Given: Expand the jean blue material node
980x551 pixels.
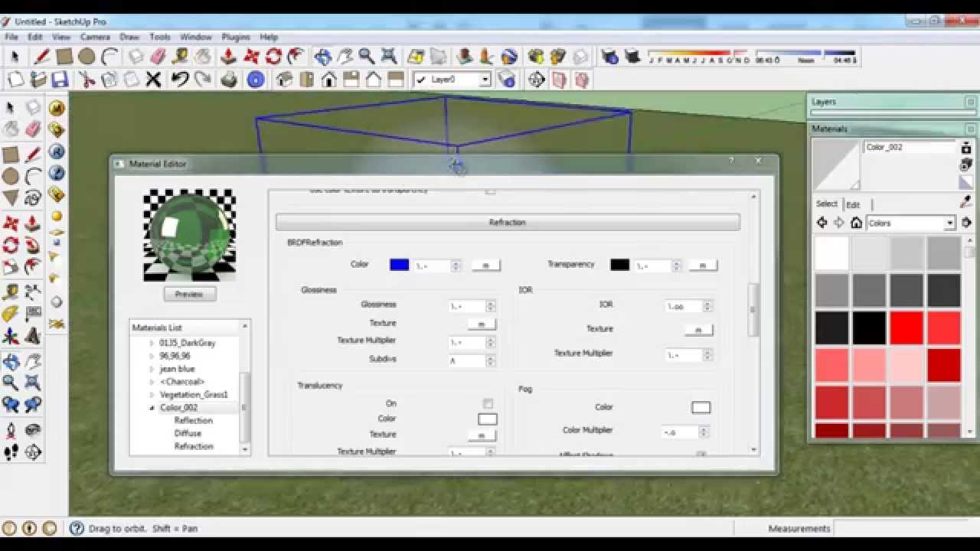Looking at the screenshot, I should point(152,369).
